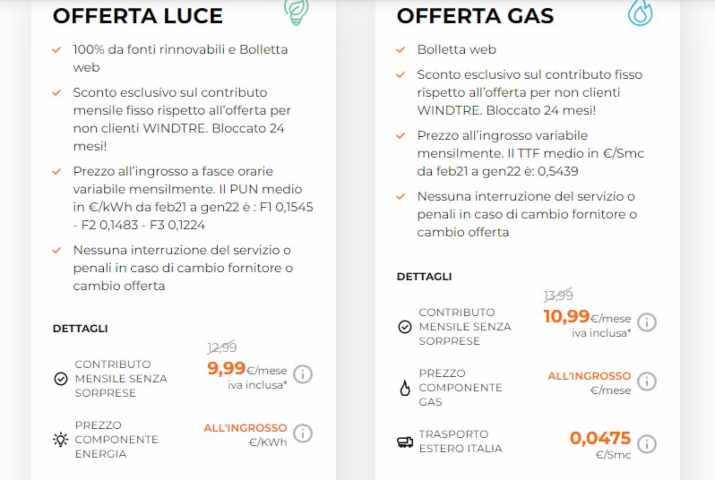Click the 9,99 €/mese luce price
This screenshot has width=715, height=480.
(245, 369)
